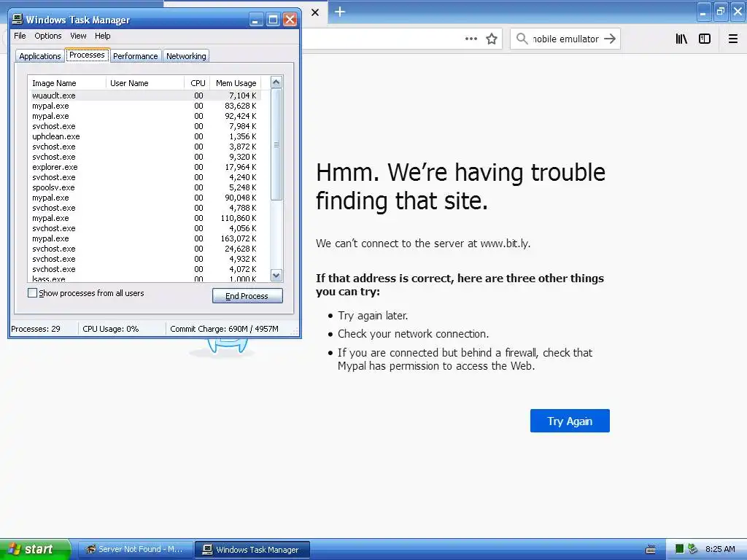This screenshot has width=747, height=560.
Task: Sort processes by Image Name column
Action: tap(67, 83)
